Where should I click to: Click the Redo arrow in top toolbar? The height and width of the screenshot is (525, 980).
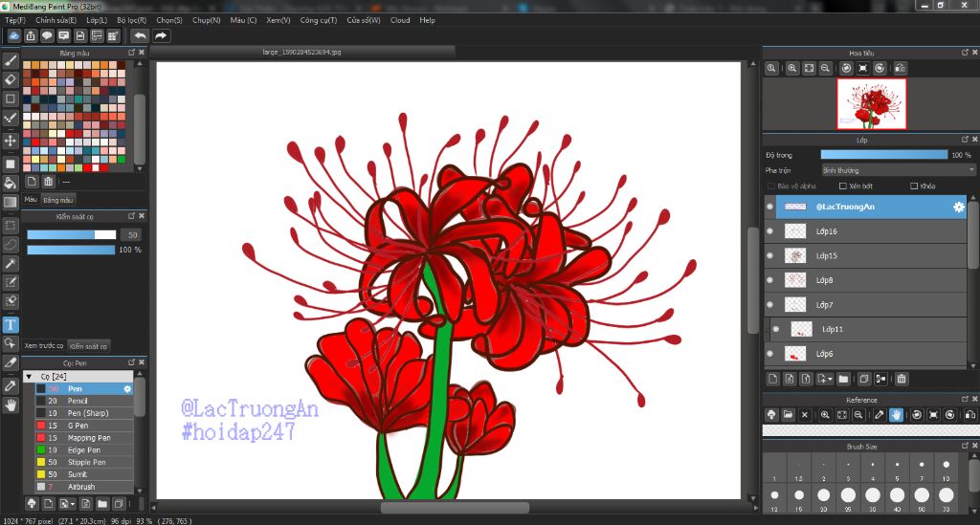pyautogui.click(x=161, y=35)
